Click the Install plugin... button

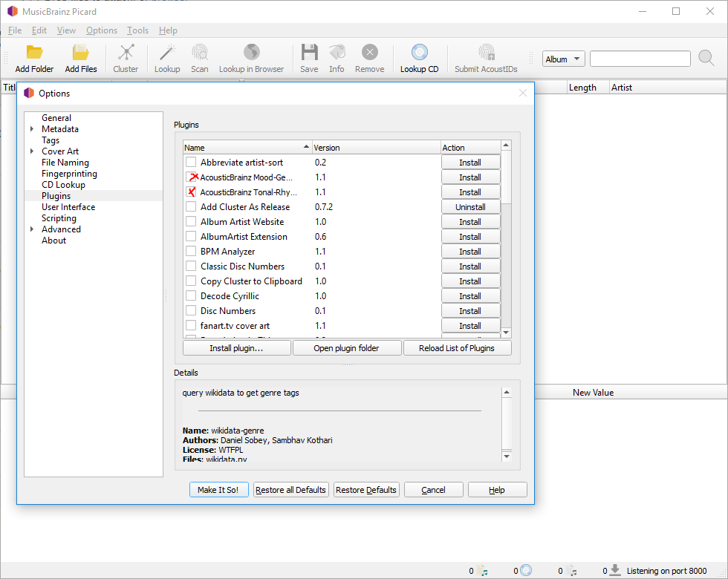237,348
